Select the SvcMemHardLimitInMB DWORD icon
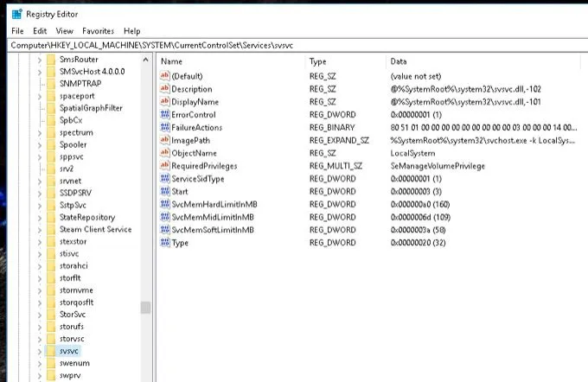This screenshot has height=382, width=588. tap(164, 204)
